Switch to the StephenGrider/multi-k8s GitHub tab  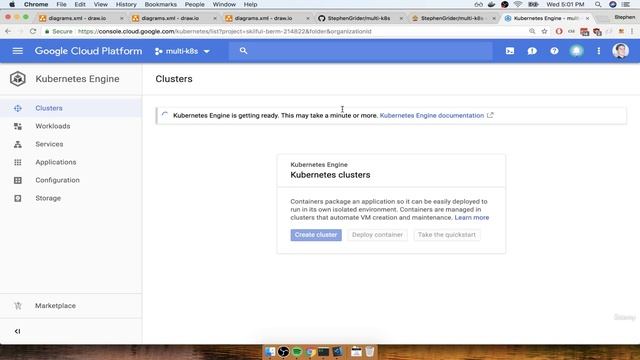(358, 18)
